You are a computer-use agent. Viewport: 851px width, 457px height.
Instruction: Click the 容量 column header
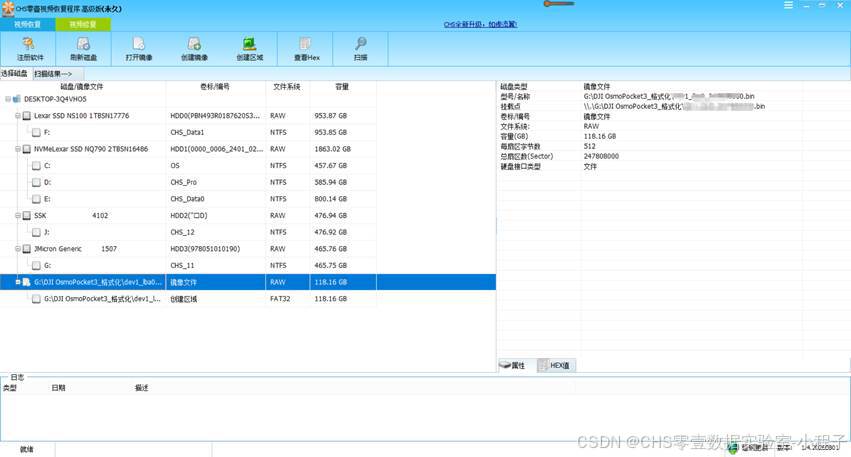342,87
